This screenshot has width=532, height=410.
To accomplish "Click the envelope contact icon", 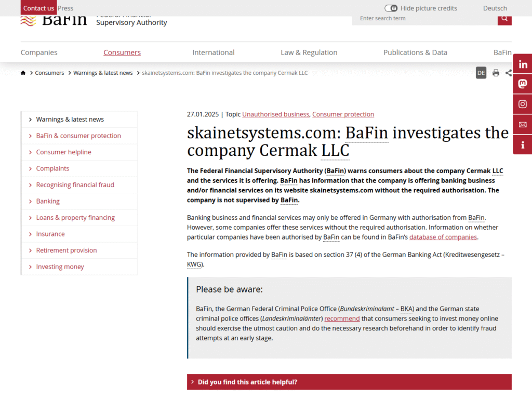I will (523, 124).
